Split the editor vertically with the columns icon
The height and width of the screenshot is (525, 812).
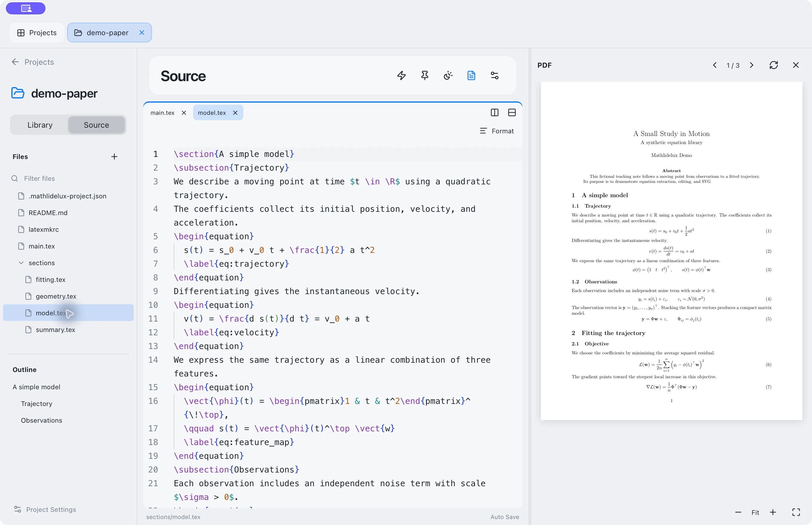pyautogui.click(x=494, y=112)
